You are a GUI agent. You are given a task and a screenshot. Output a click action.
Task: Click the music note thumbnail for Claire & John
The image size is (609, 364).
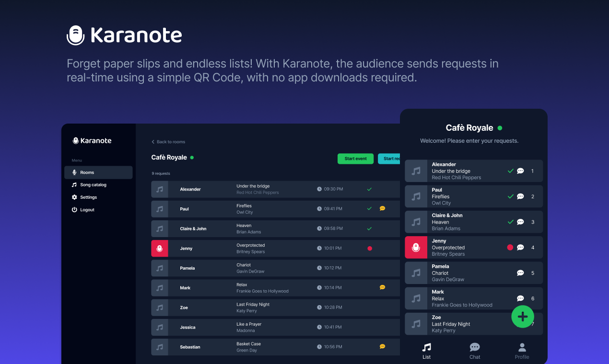[x=160, y=228]
